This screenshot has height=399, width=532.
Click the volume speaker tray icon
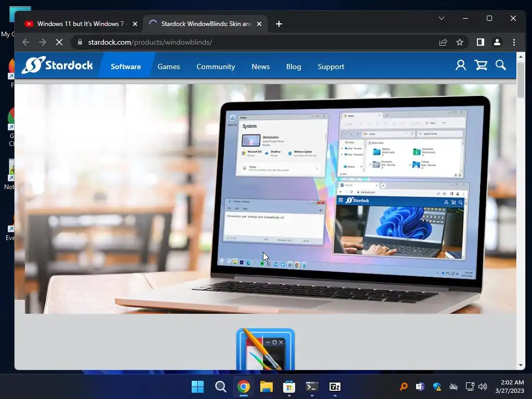[x=483, y=387]
